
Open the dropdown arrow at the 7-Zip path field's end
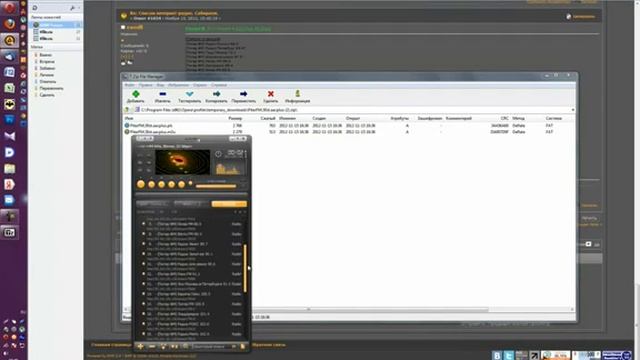click(573, 110)
